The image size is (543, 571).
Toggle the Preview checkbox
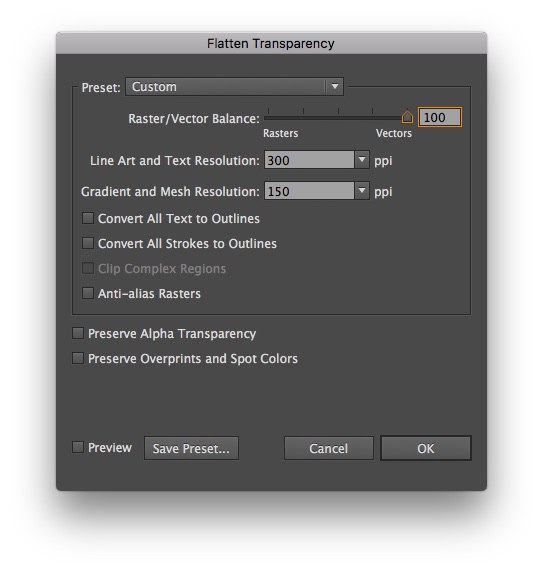(78, 447)
